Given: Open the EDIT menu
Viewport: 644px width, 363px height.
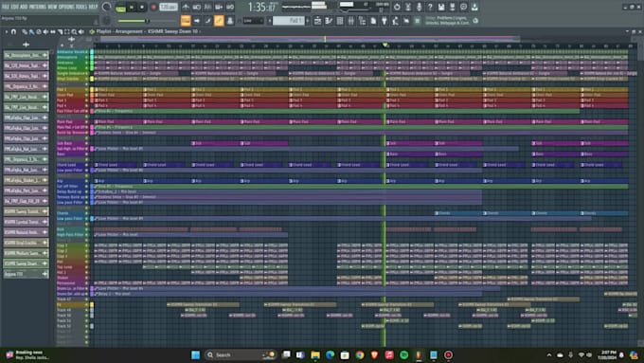Looking at the screenshot, I should coord(15,7).
